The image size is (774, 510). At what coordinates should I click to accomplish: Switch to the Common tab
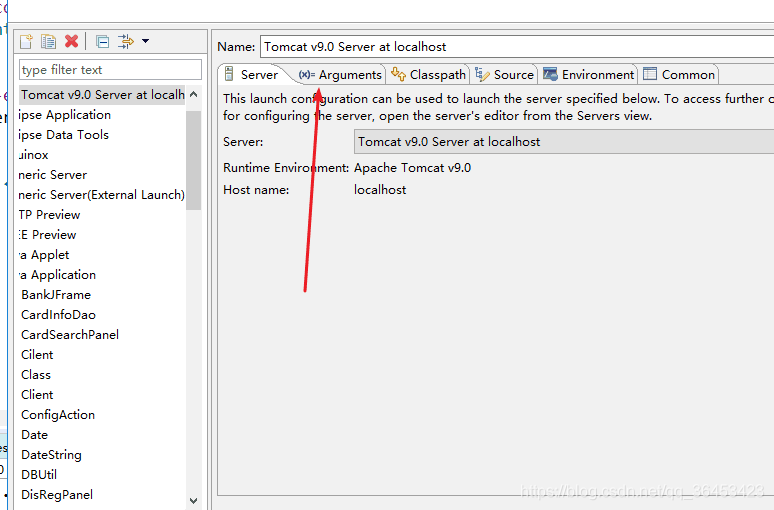(679, 75)
